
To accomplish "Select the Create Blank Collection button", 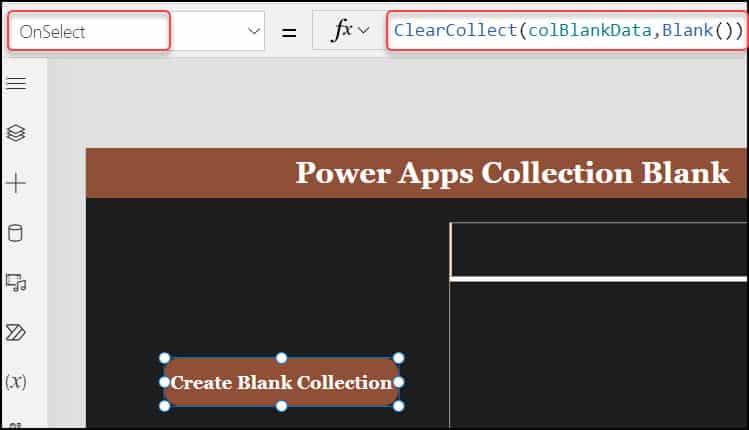I will (281, 382).
